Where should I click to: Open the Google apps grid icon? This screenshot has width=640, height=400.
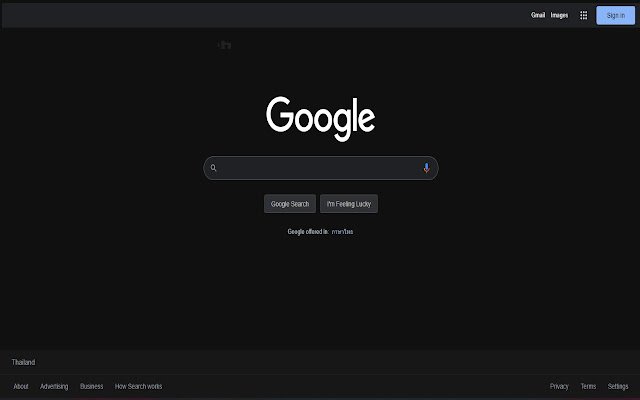[584, 15]
